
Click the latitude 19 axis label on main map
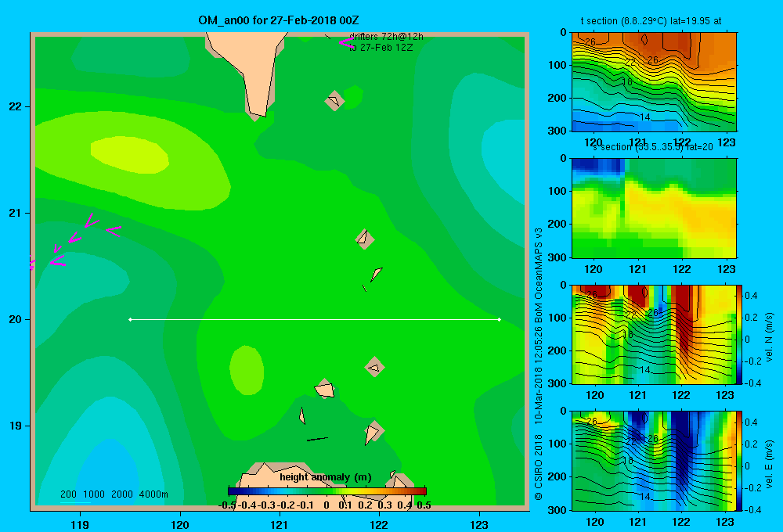tap(16, 426)
